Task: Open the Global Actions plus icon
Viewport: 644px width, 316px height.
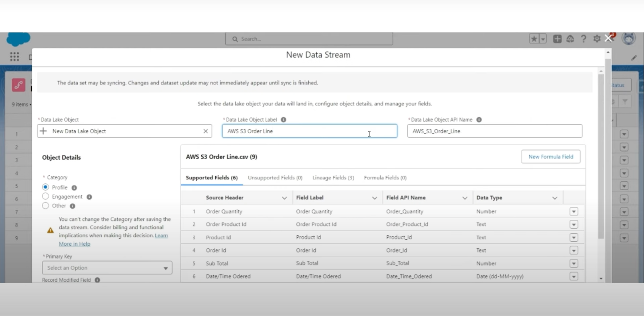Action: pyautogui.click(x=557, y=39)
